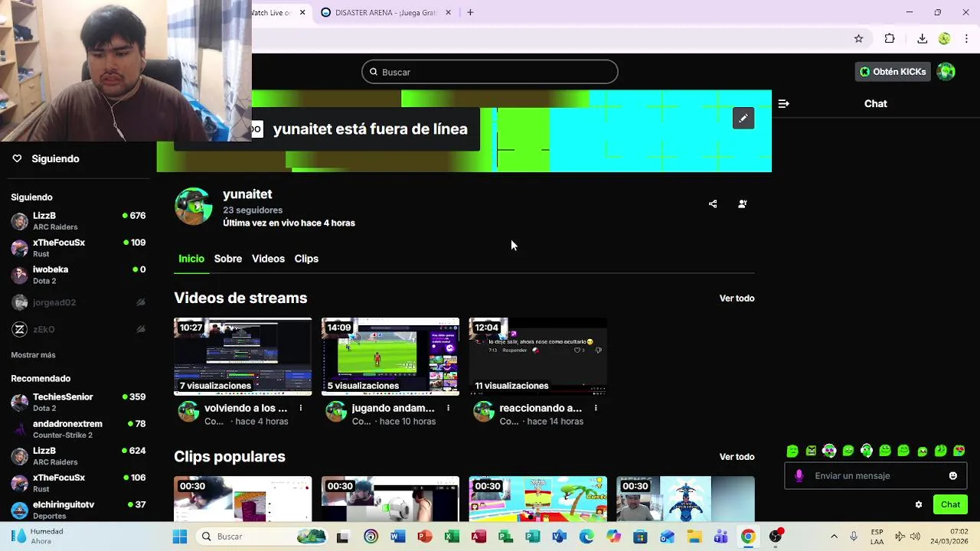Open options menu for 'volviendo a los...' video

301,408
